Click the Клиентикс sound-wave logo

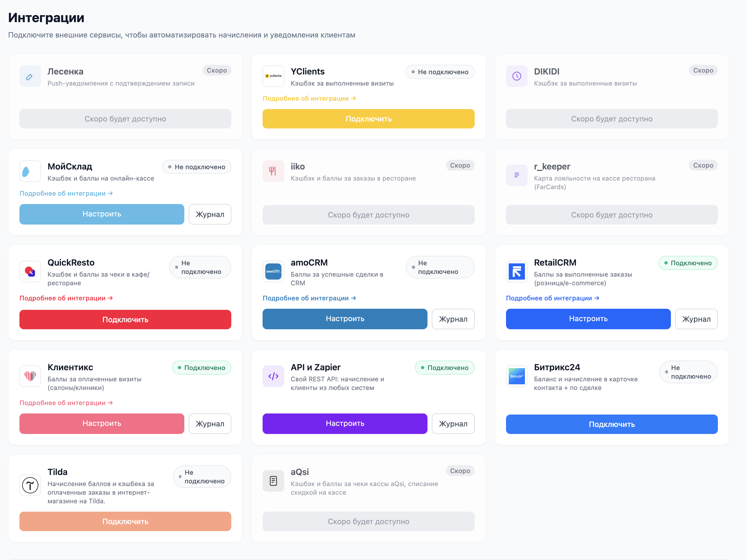click(30, 376)
